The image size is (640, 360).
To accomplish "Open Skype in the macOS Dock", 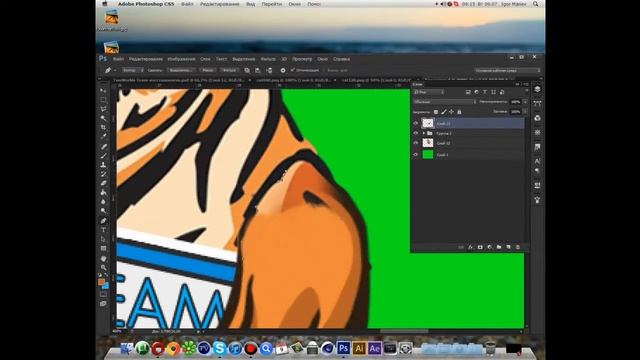I will click(x=220, y=348).
